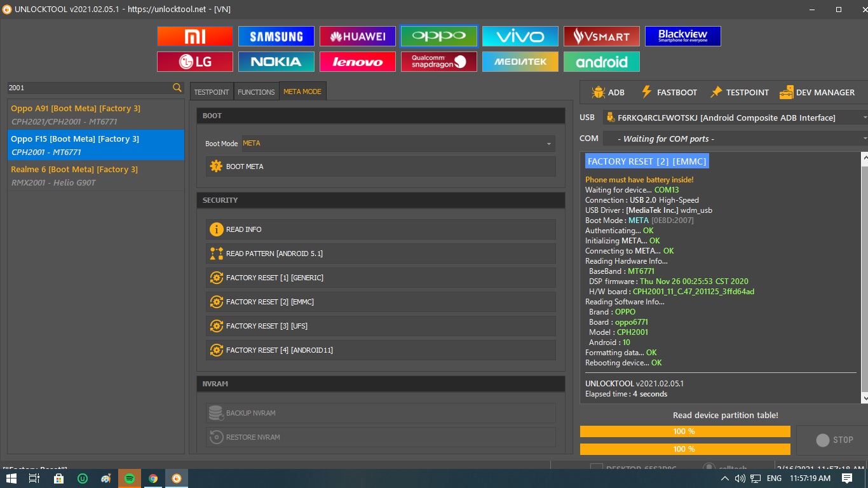The image size is (868, 488).
Task: Switch to the META MODE tab
Action: (x=302, y=91)
